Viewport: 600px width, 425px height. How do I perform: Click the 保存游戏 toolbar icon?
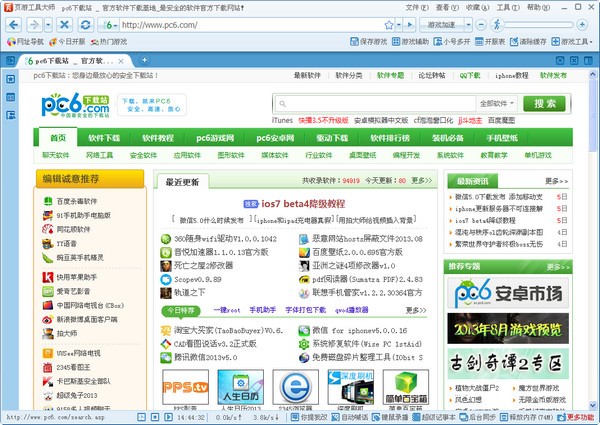[x=367, y=42]
